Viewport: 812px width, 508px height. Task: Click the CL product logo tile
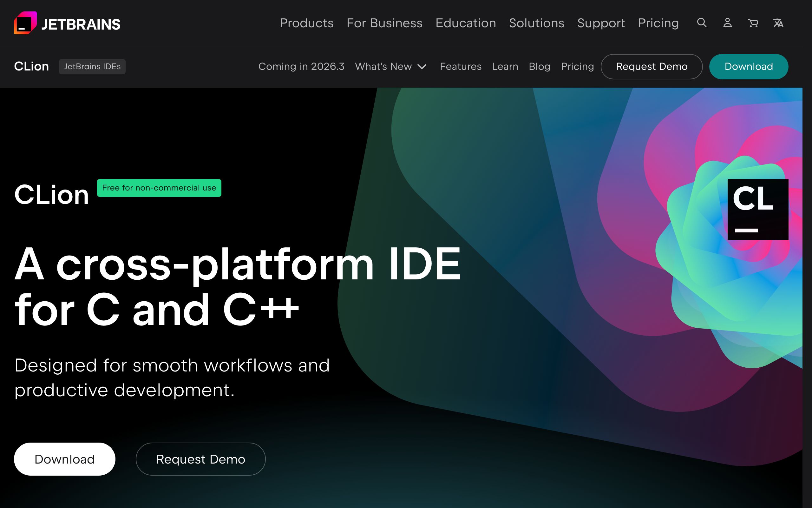click(758, 209)
